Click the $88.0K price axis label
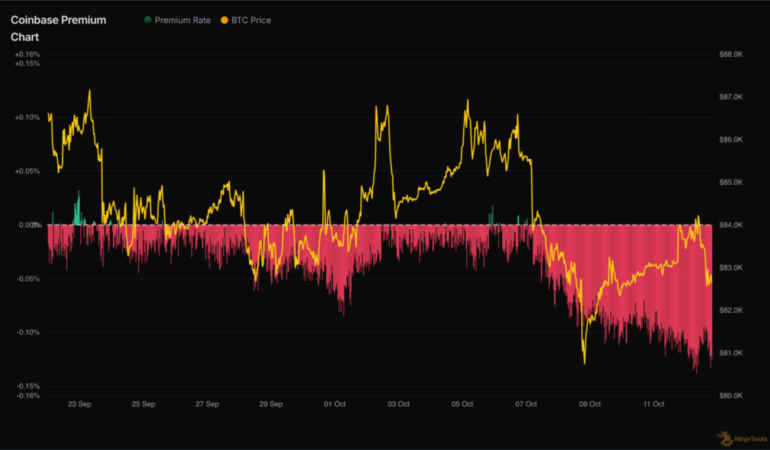 (x=731, y=54)
